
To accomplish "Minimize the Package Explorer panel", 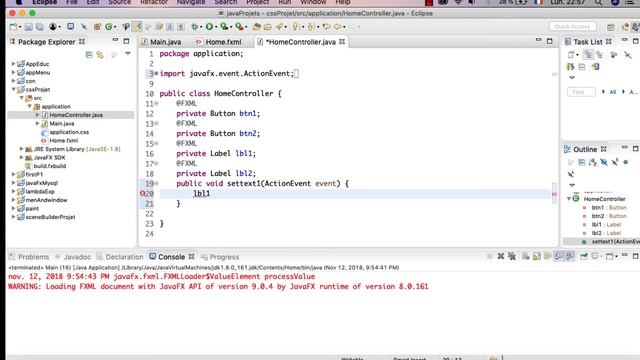I will click(115, 41).
